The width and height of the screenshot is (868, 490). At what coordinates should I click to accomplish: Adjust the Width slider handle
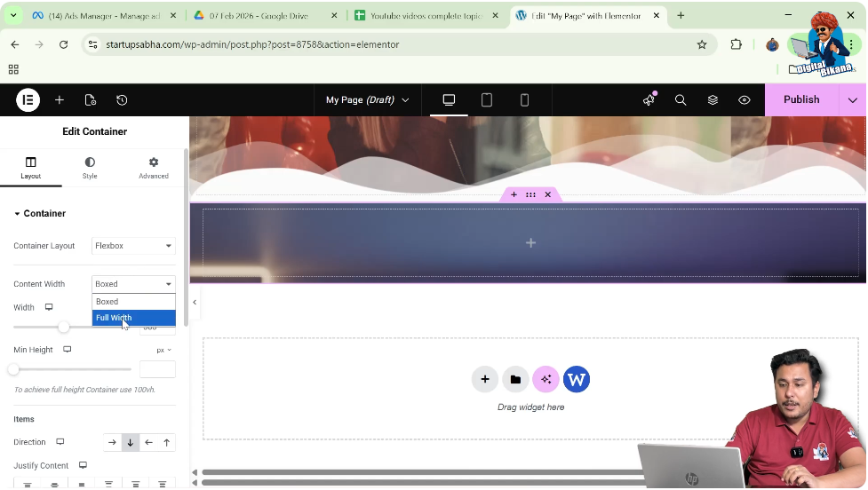click(x=64, y=327)
